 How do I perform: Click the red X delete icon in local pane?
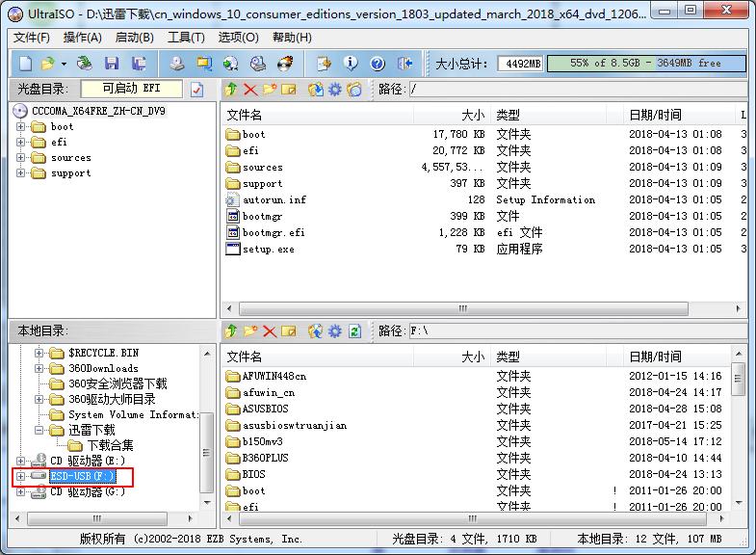tap(270, 331)
